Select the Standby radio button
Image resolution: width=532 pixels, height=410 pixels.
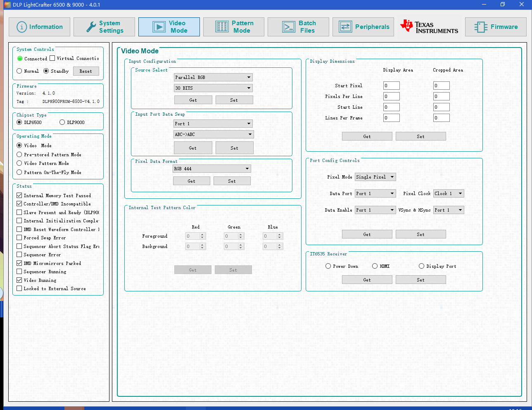tap(46, 71)
